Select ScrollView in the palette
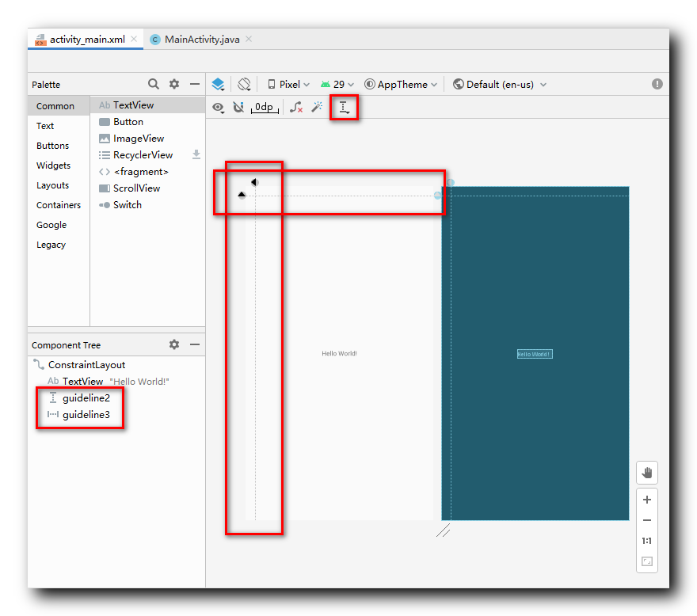 (147, 188)
